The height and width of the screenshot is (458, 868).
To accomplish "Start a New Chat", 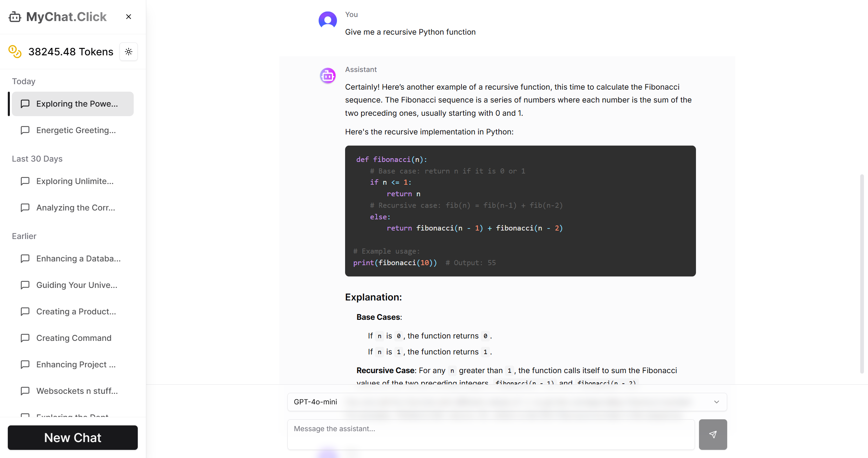I will point(73,438).
